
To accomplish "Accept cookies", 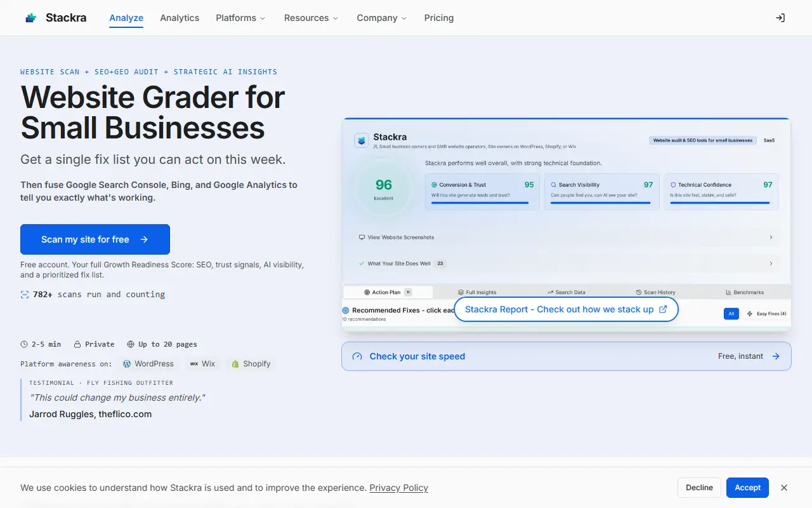I will [x=747, y=488].
